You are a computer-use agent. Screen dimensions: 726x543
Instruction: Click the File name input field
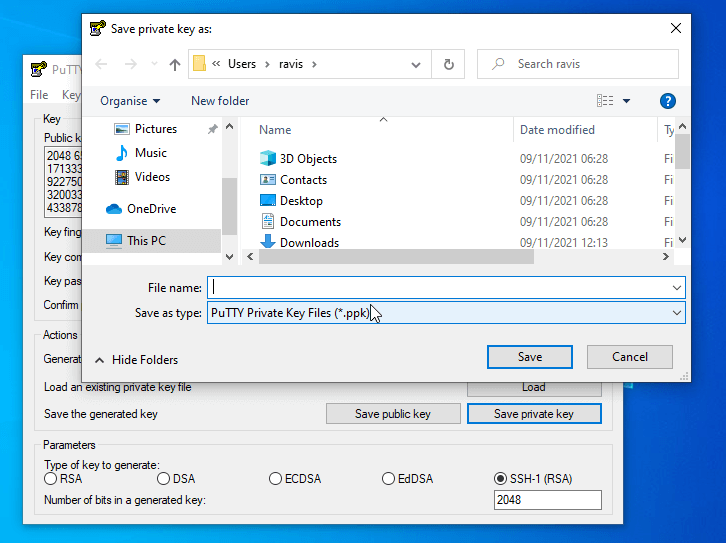coord(438,287)
